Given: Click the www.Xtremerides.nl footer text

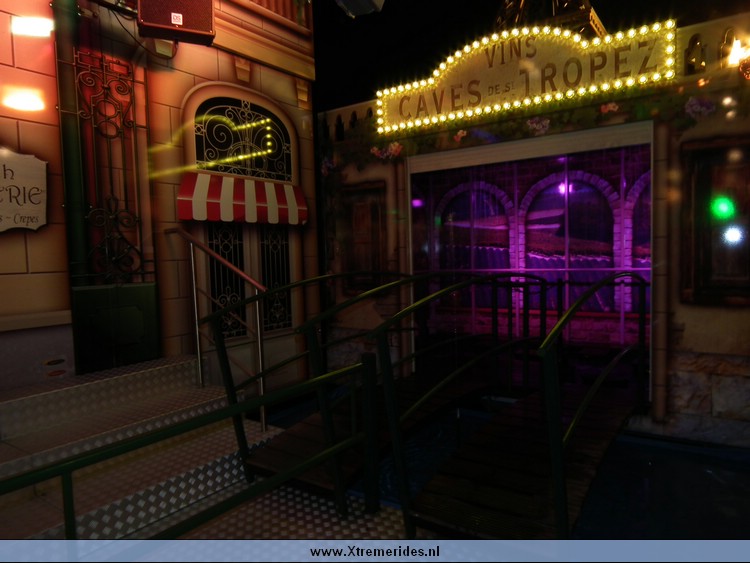Looking at the screenshot, I should [375, 552].
